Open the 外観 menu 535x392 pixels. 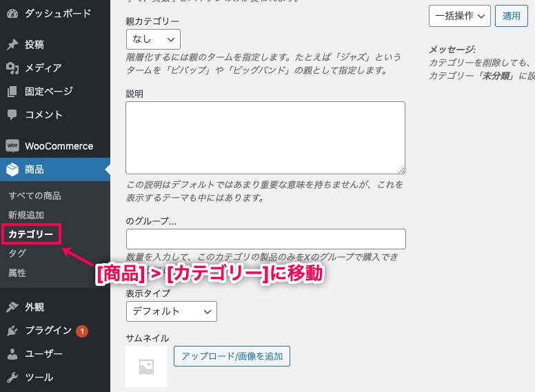(x=55, y=307)
